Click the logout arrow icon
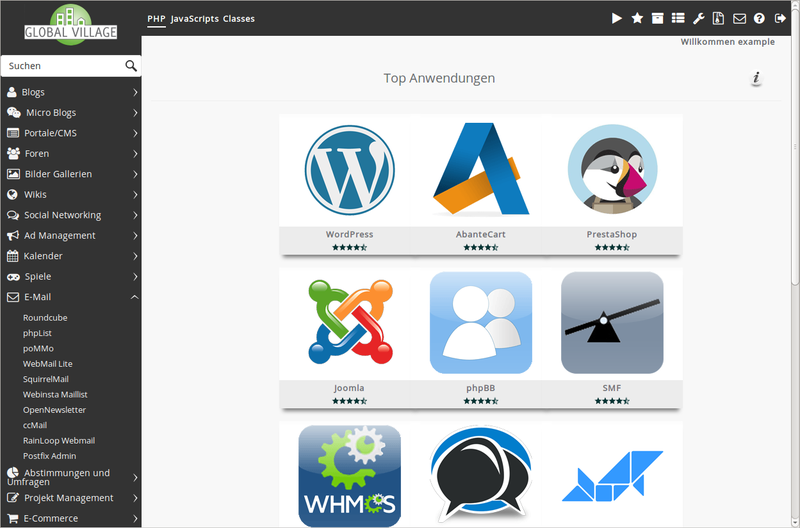This screenshot has width=800, height=528. 780,18
